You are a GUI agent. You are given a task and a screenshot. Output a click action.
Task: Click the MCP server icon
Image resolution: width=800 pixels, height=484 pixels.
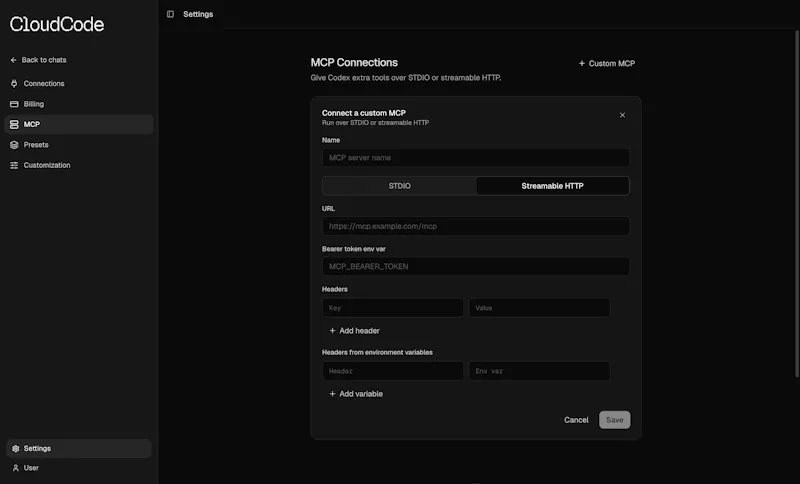[14, 124]
